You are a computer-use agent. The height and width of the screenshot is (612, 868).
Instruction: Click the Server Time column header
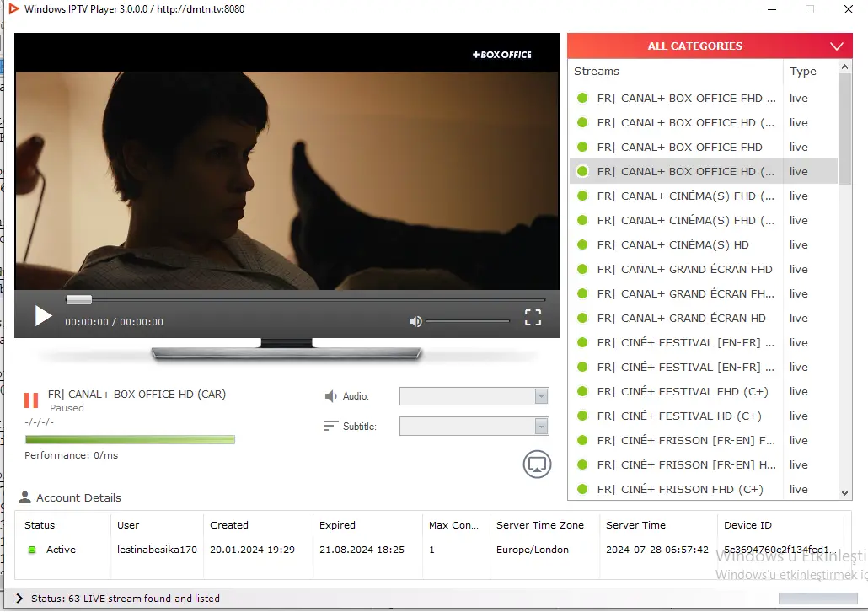click(x=635, y=525)
